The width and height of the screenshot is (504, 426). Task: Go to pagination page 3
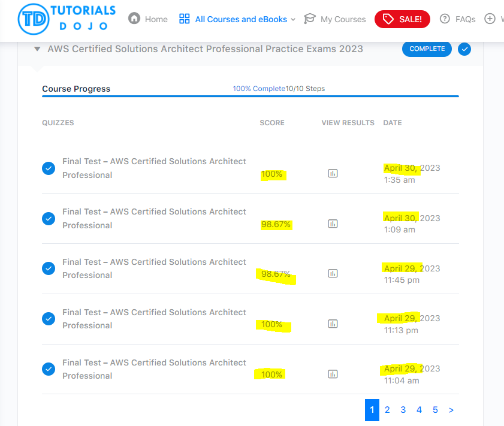pos(403,410)
